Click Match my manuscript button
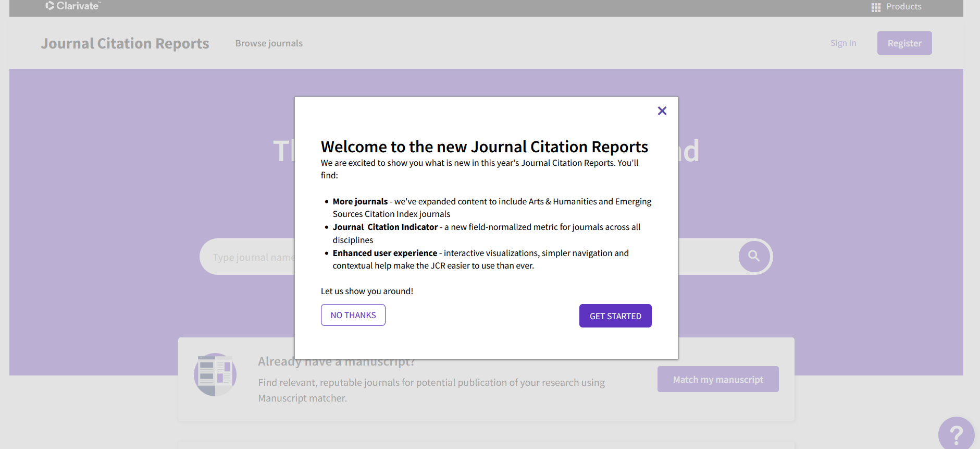The height and width of the screenshot is (449, 980). pyautogui.click(x=718, y=379)
